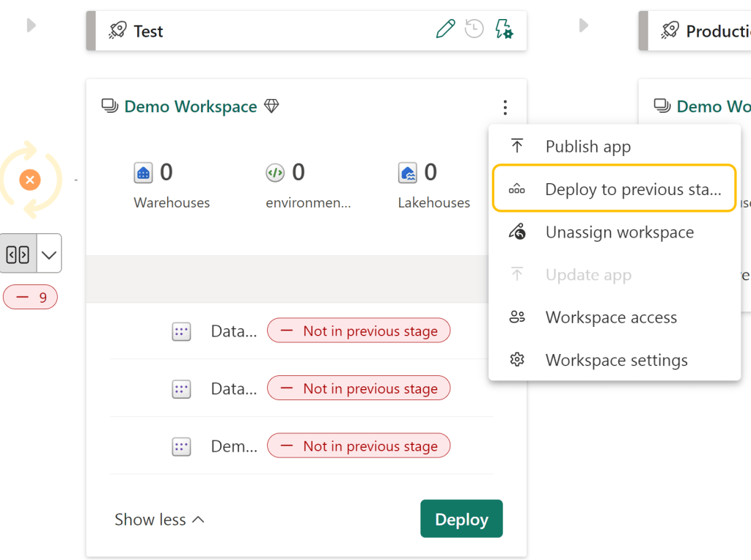The image size is (751, 560).
Task: Expand the arrow left of Test stage
Action: pos(31,26)
